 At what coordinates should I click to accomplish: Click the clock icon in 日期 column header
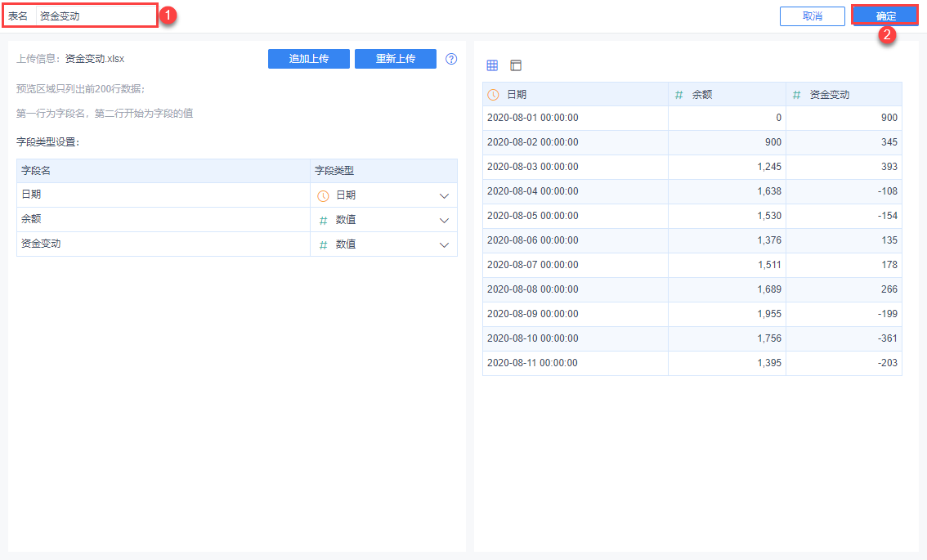493,95
